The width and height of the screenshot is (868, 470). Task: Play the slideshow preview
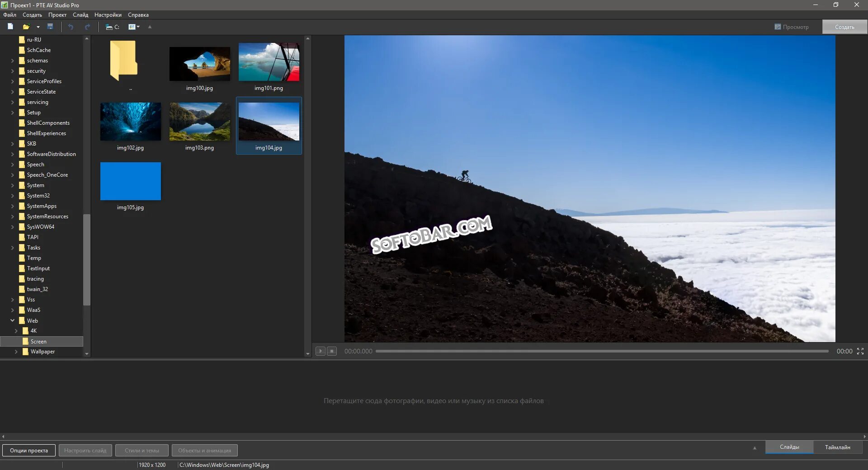tap(320, 351)
